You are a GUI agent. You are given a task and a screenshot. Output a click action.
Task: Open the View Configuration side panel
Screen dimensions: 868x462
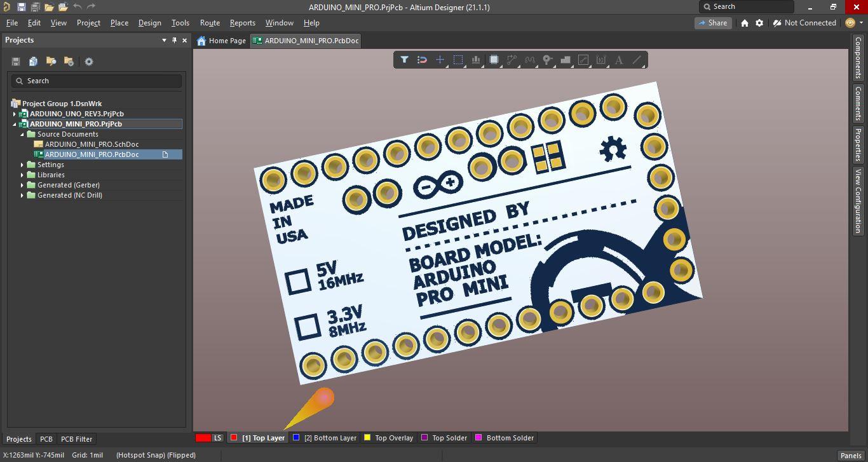pos(858,201)
